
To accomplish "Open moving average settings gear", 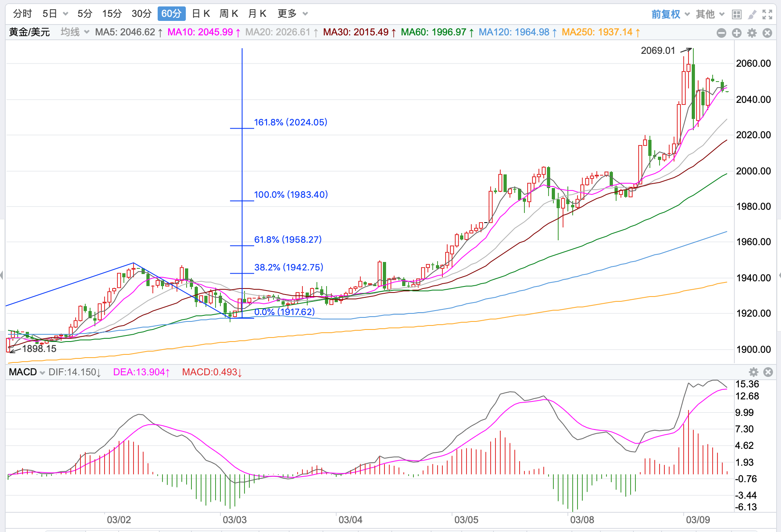I will (x=752, y=33).
